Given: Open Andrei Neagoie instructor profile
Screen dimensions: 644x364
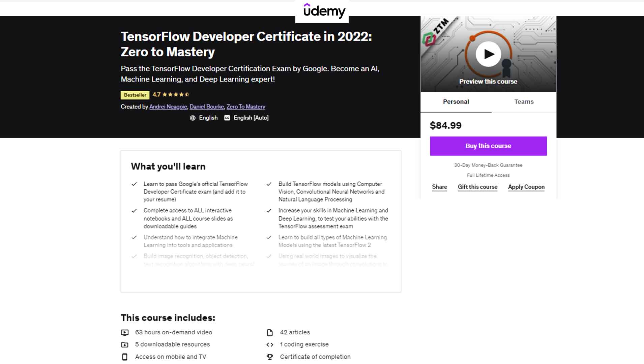Looking at the screenshot, I should 168,107.
